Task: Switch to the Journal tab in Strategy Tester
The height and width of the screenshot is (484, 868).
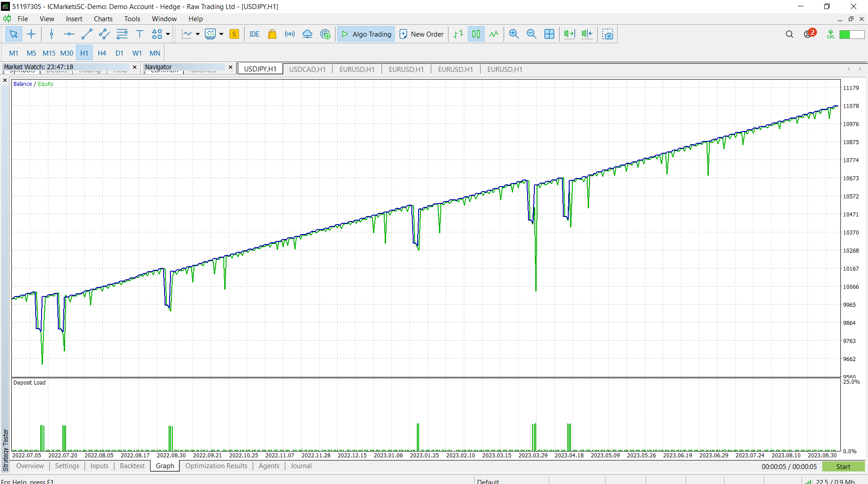Action: tap(301, 466)
